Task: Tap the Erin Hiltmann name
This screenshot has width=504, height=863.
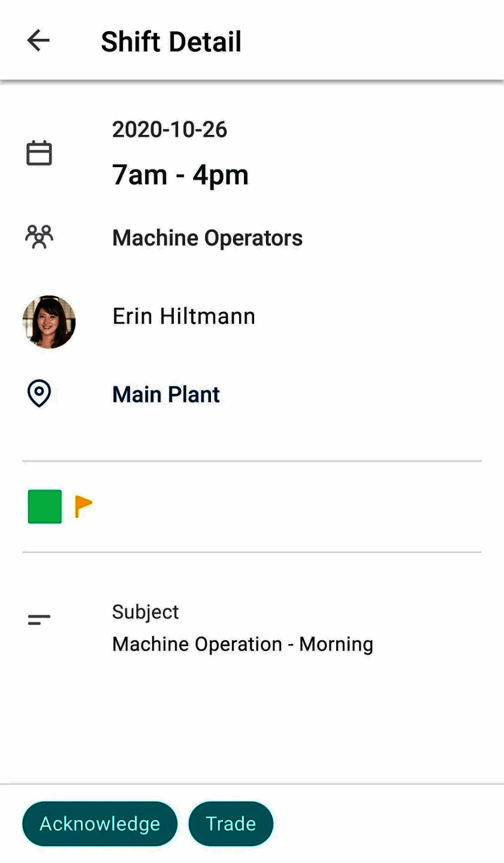Action: point(183,316)
